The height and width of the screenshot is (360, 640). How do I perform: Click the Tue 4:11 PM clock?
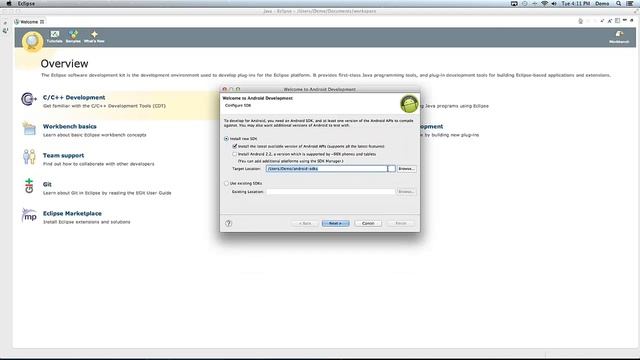tap(576, 3)
